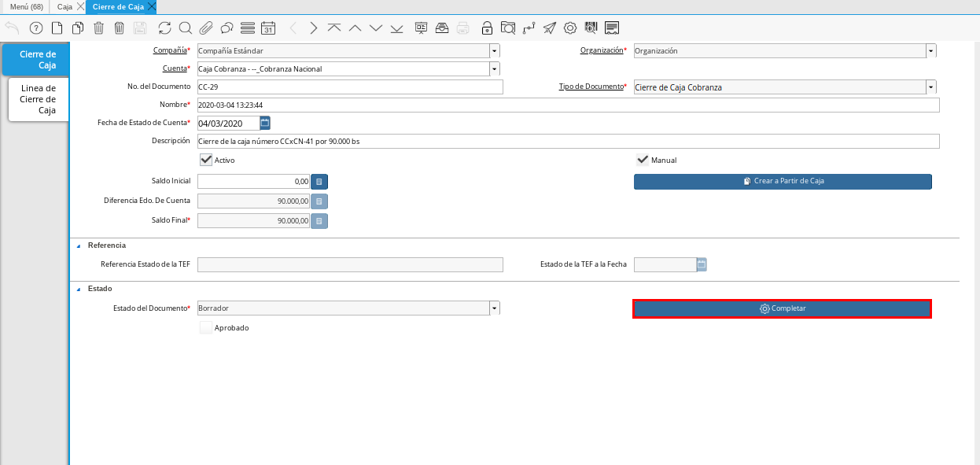
Task: Toggle the Manual checkbox
Action: point(643,160)
